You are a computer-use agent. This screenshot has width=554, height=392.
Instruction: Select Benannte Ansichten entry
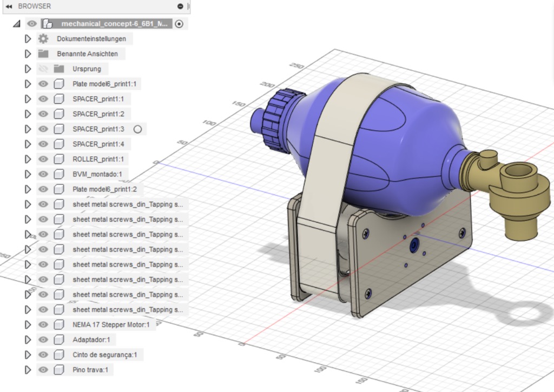click(87, 54)
